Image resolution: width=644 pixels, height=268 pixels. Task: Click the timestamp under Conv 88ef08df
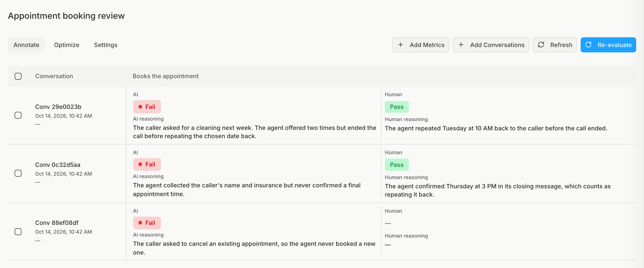63,232
